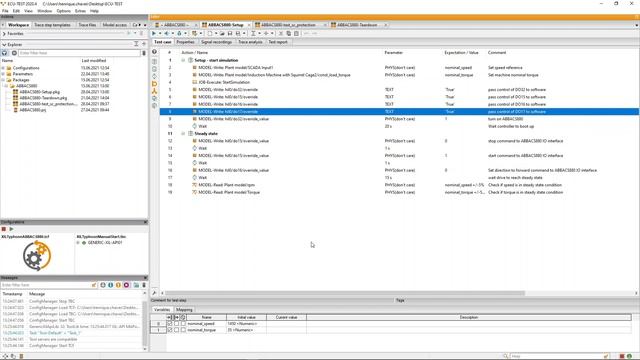Open the Extras menu
The height and width of the screenshot is (360, 640).
80,11
